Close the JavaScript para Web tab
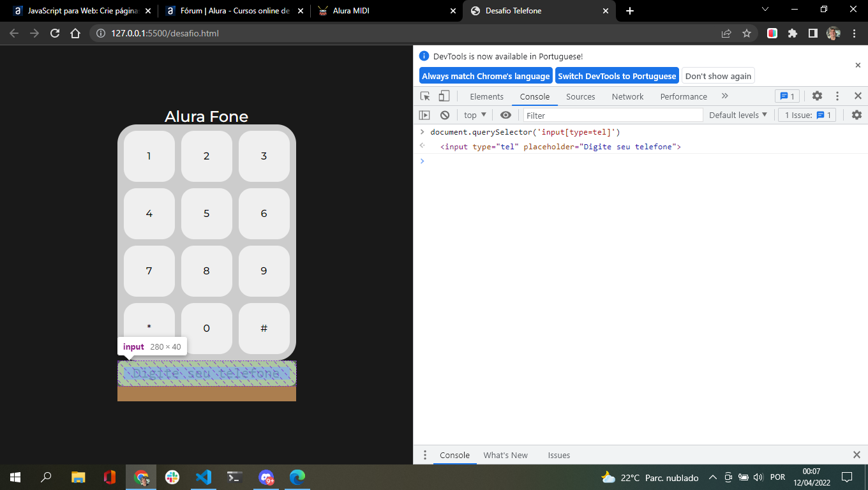868x490 pixels. 148,11
